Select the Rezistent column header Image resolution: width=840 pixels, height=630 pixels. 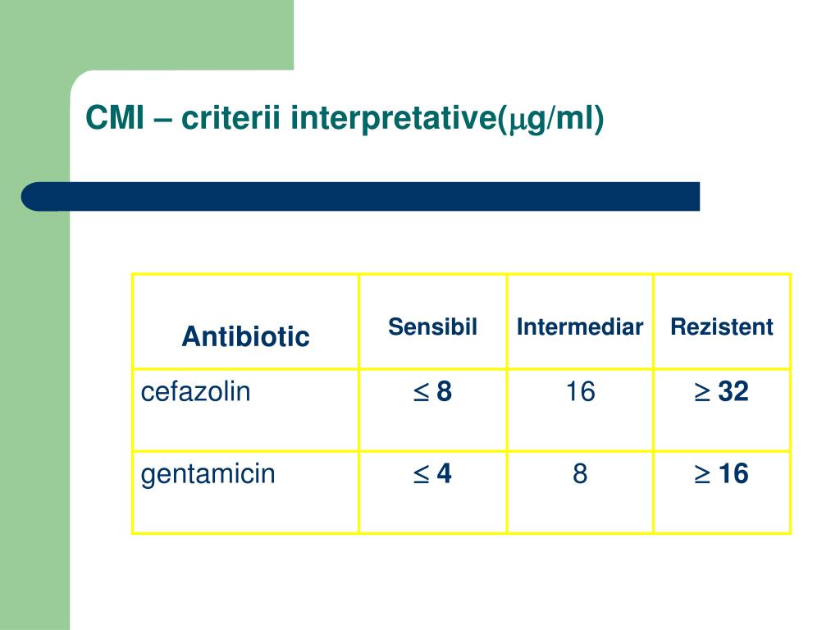pyautogui.click(x=722, y=326)
